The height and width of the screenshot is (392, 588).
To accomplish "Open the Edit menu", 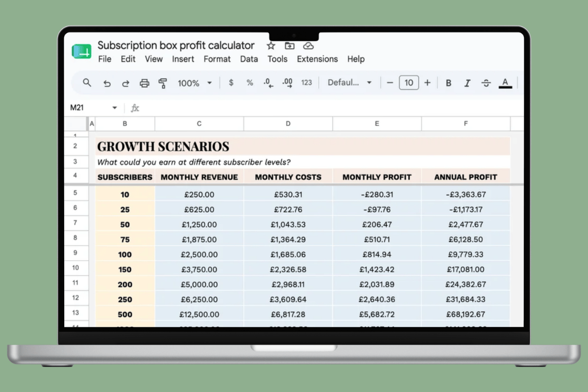I will pyautogui.click(x=128, y=59).
